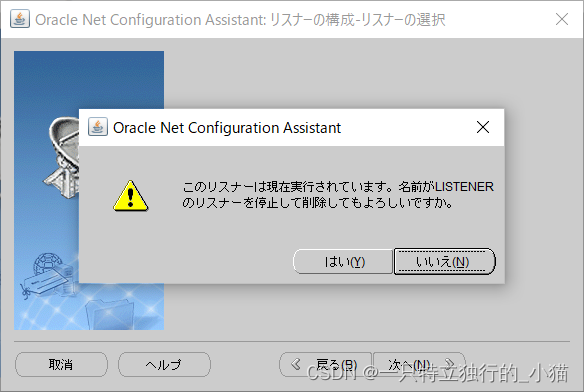Click the 次へ(N) next button
The height and width of the screenshot is (392, 584).
(x=419, y=364)
